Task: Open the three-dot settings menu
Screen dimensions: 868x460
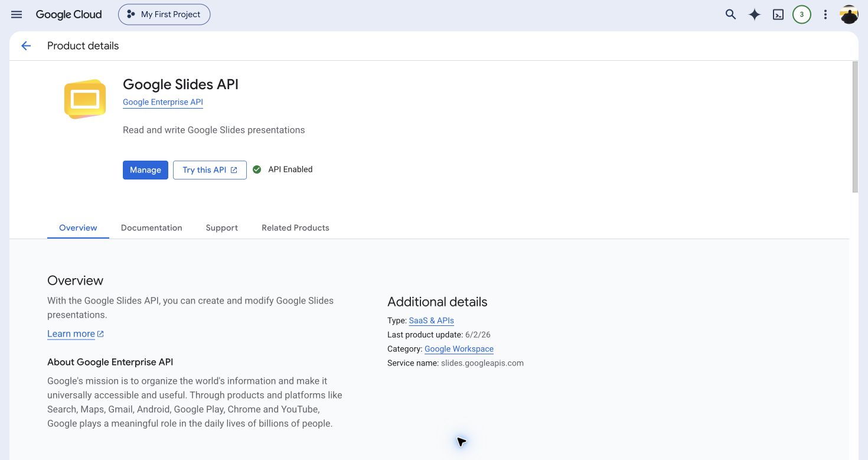Action: [825, 15]
